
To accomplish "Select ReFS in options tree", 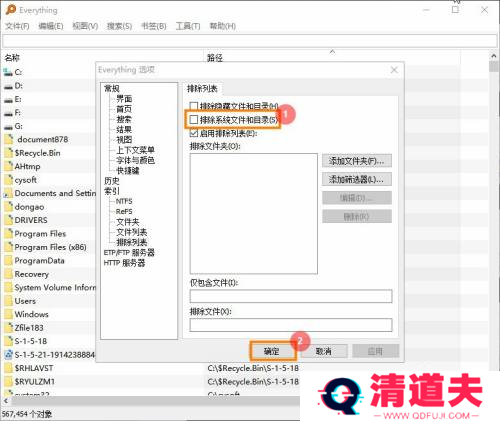I will point(124,212).
